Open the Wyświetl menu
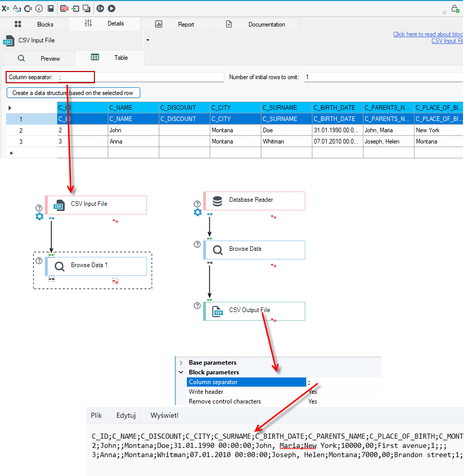 pyautogui.click(x=164, y=415)
